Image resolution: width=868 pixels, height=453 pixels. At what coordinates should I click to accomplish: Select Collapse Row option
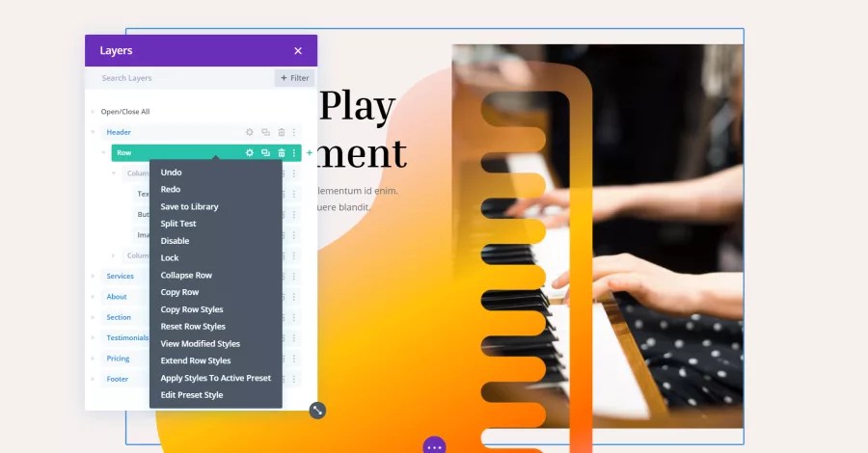(186, 276)
